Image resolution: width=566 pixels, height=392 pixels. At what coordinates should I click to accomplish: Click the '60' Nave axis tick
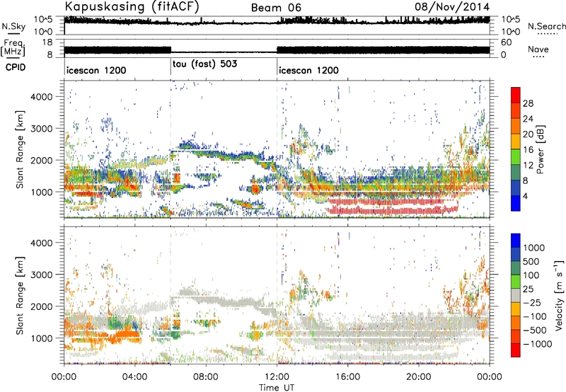(x=506, y=42)
